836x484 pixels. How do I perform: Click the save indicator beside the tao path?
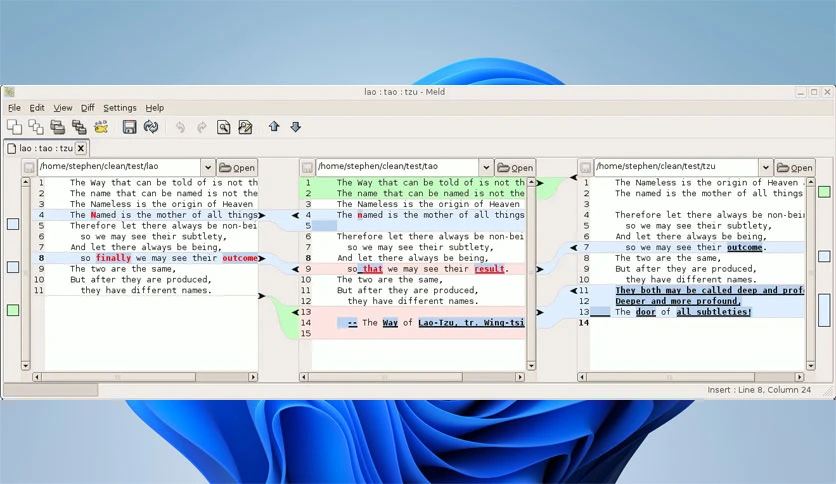[307, 167]
